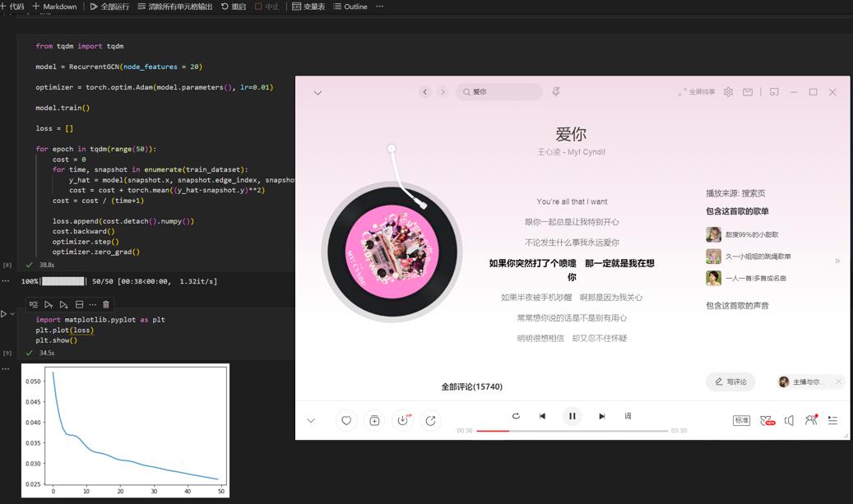The width and height of the screenshot is (853, 504).
Task: View 全部评论(15740) comments section
Action: 471,386
